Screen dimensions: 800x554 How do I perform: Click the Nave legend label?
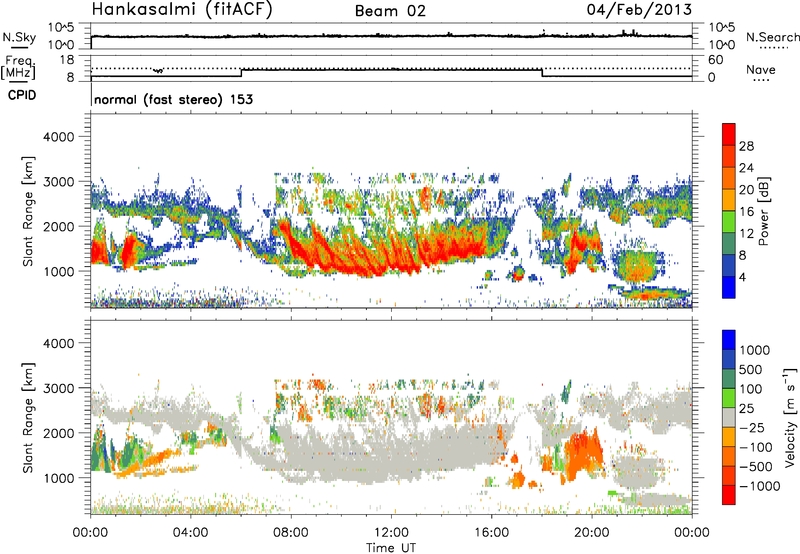click(761, 69)
